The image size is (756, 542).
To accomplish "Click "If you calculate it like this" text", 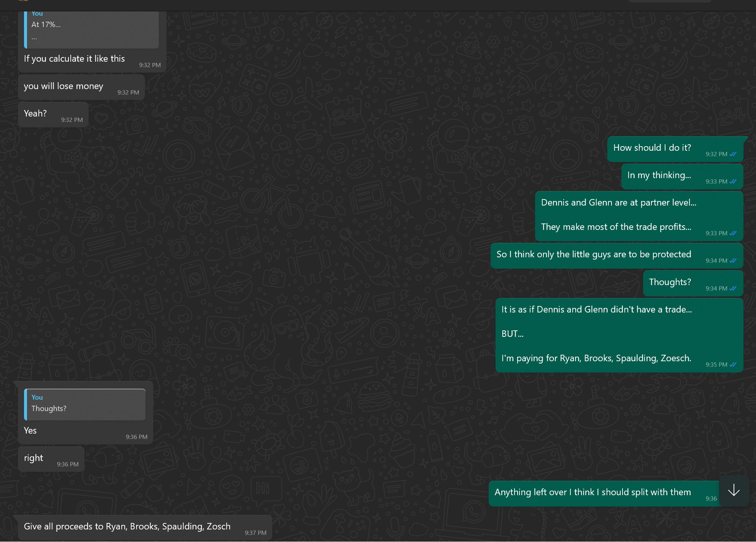I will (74, 59).
